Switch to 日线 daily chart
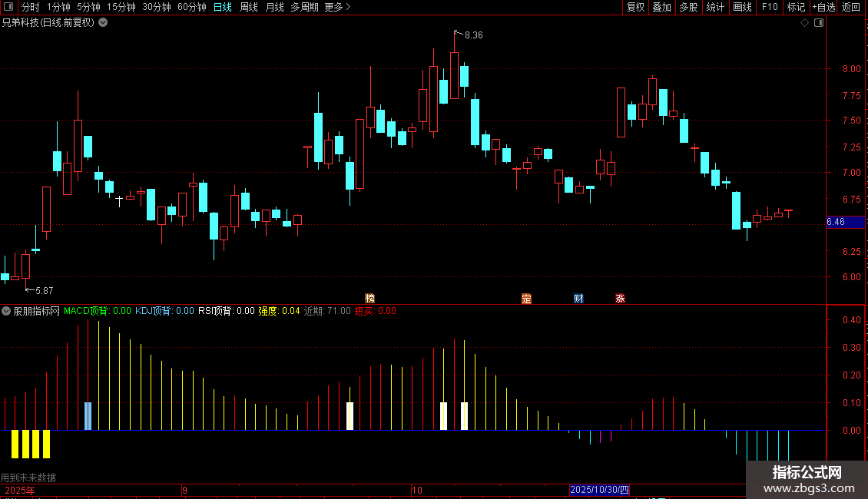 point(223,7)
